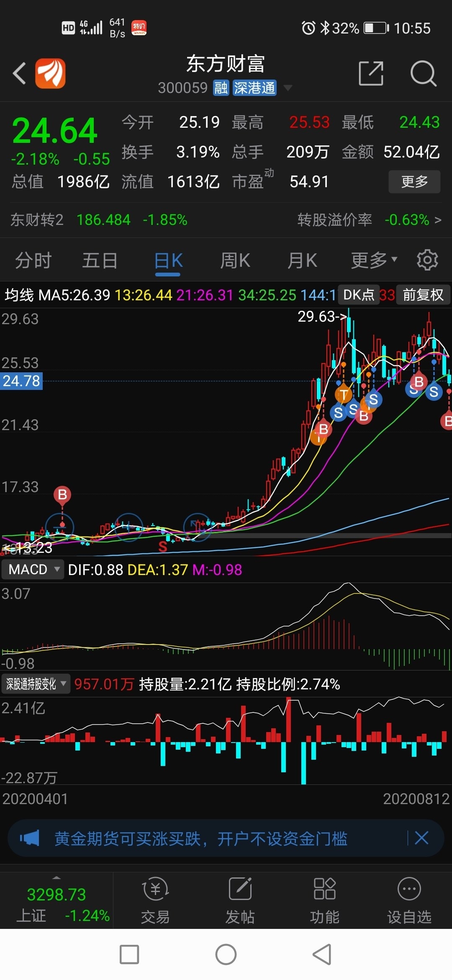The height and width of the screenshot is (980, 452).
Task: Tap the 金额 52.04亿 value
Action: click(411, 152)
